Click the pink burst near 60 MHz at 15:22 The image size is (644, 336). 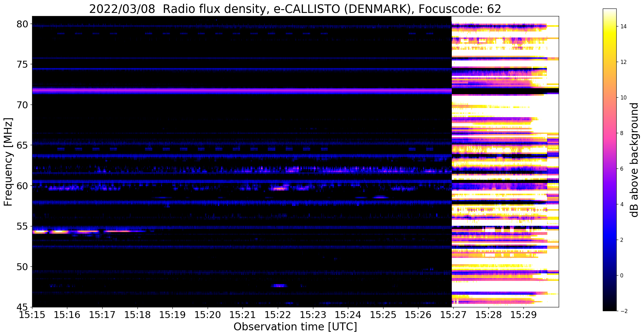pos(279,189)
